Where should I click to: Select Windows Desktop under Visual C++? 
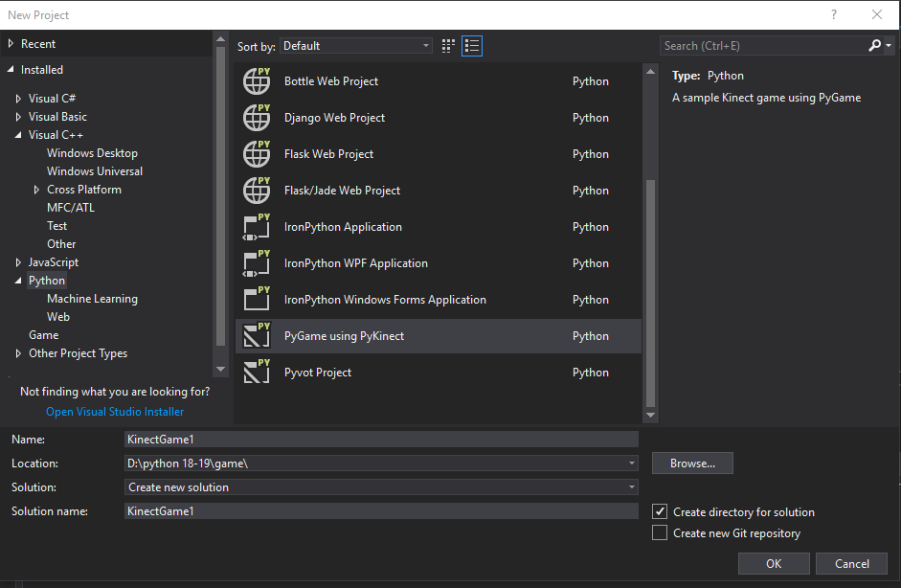point(92,153)
